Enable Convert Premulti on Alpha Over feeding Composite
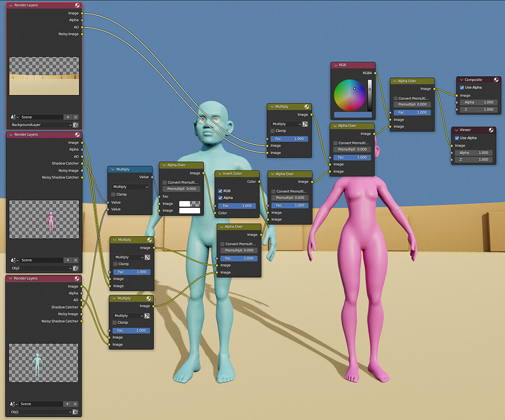 tap(396, 99)
